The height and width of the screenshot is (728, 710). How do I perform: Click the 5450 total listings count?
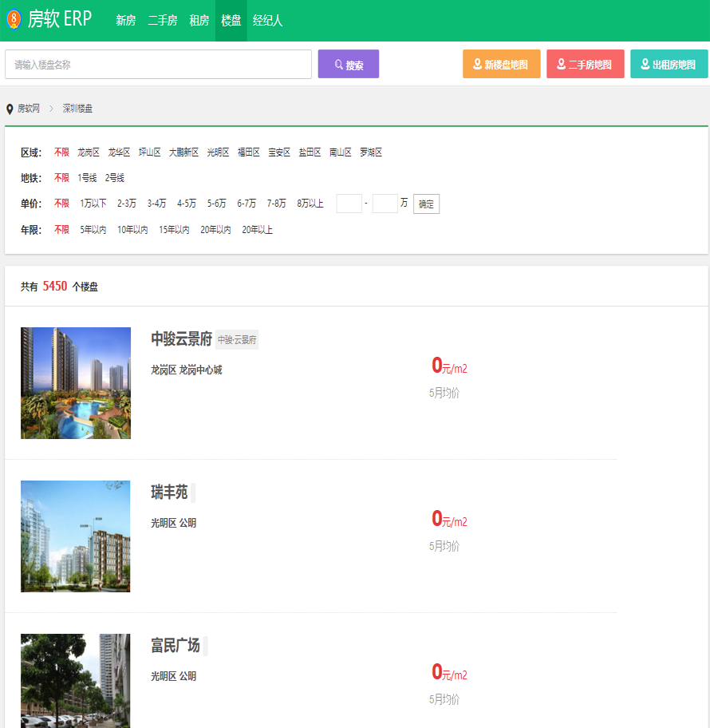pyautogui.click(x=55, y=286)
